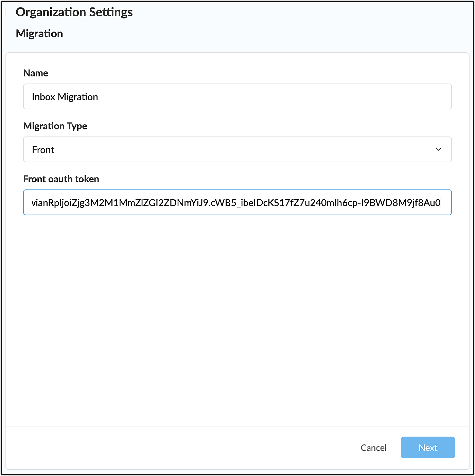
Task: Click the 'Name' field label
Action: [36, 73]
